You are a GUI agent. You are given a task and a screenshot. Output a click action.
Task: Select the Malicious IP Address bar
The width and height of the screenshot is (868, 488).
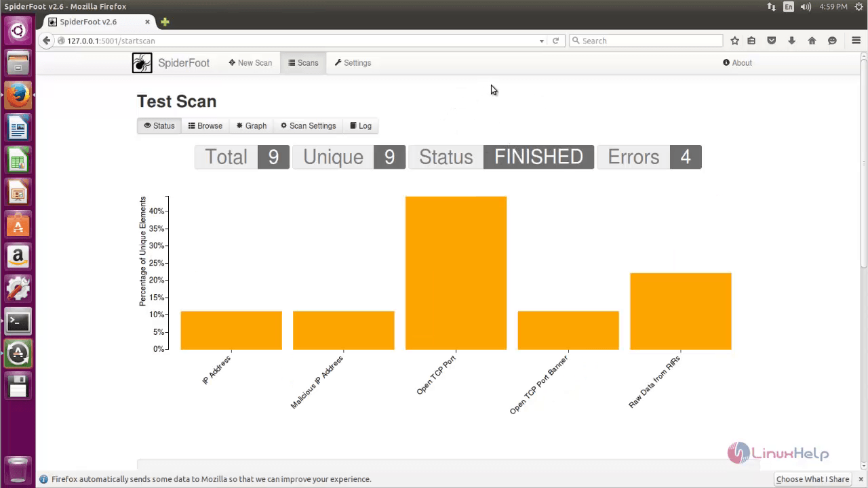(x=344, y=331)
